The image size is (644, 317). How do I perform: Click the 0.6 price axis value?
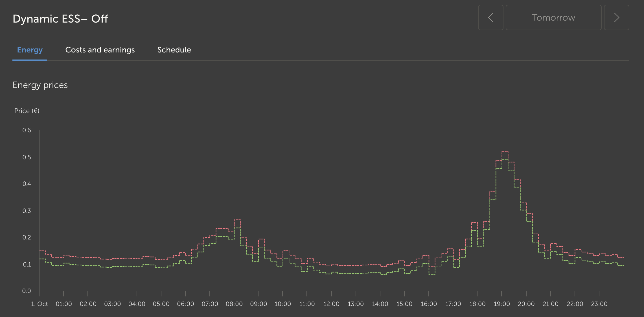point(27,130)
